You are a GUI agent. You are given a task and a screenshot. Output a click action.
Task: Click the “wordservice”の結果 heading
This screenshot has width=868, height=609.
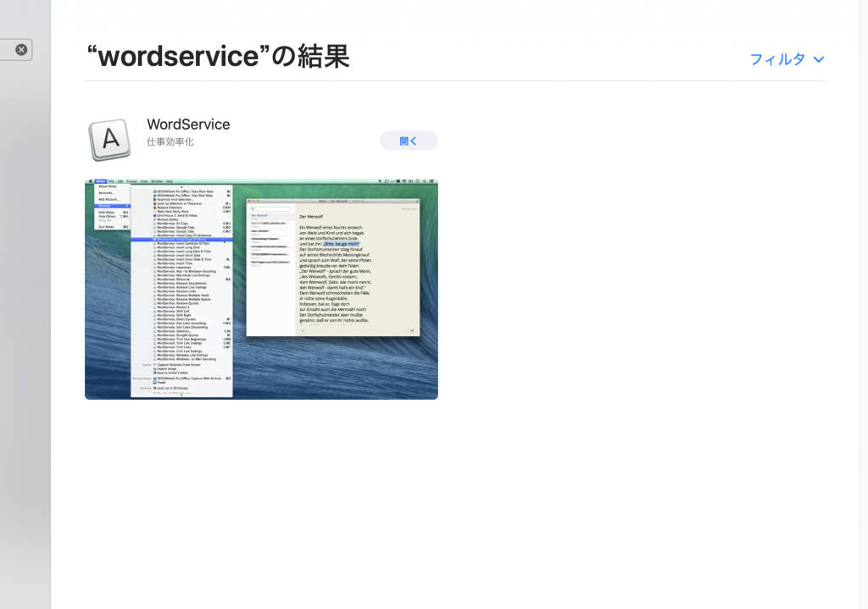[x=218, y=56]
